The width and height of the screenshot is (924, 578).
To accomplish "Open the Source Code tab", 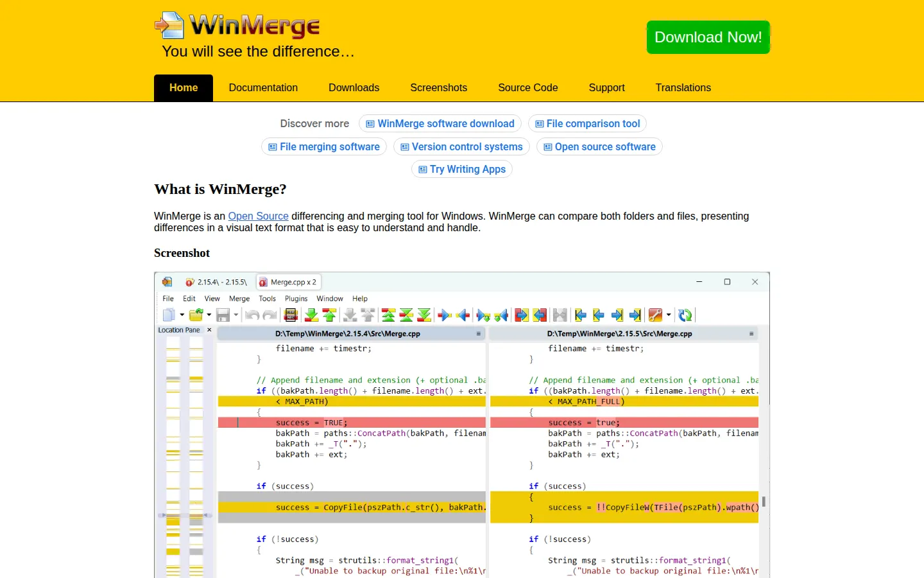I will 528,88.
